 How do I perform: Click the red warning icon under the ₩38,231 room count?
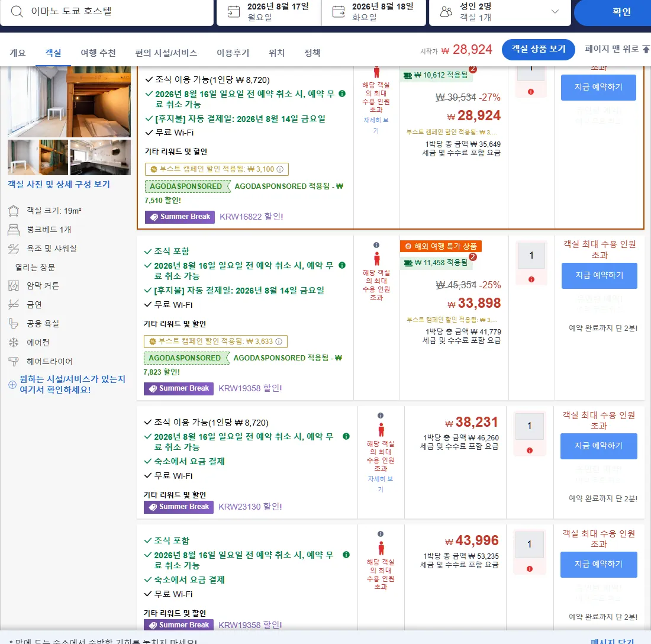(x=529, y=450)
